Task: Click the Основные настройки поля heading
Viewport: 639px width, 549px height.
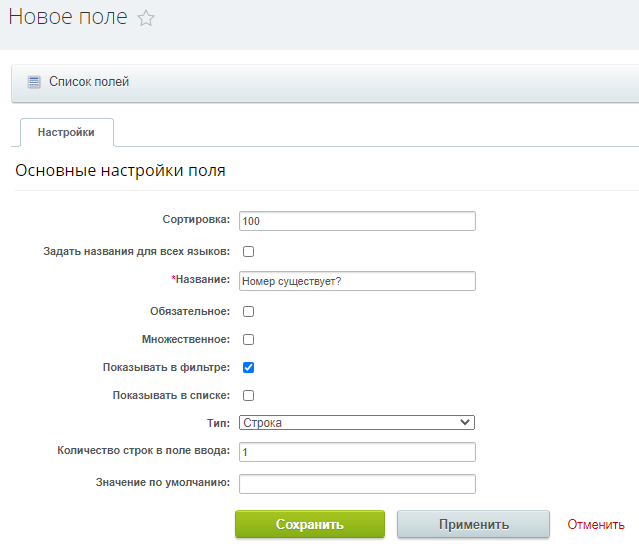Action: click(120, 170)
